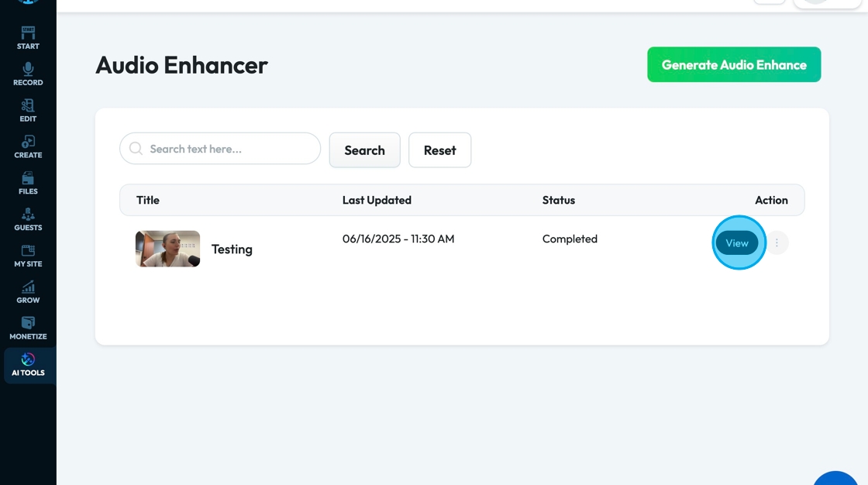Click the Completed status text
The image size is (868, 485).
pos(570,239)
